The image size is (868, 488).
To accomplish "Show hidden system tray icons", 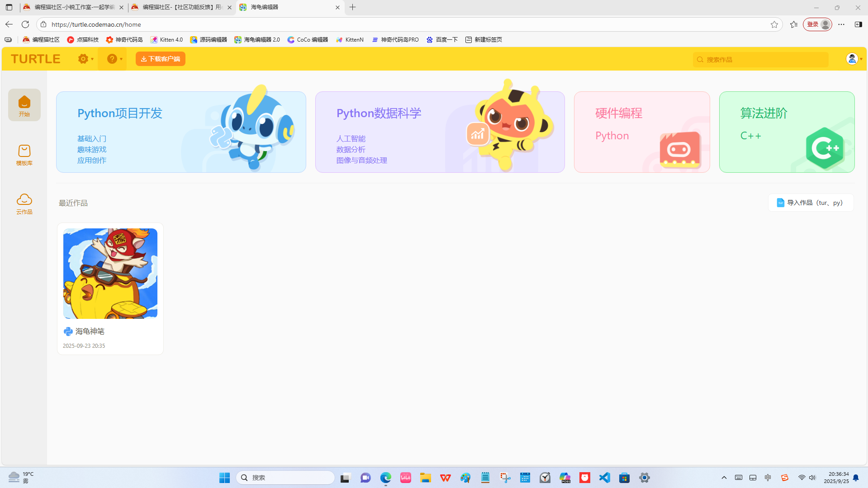I will pyautogui.click(x=724, y=478).
